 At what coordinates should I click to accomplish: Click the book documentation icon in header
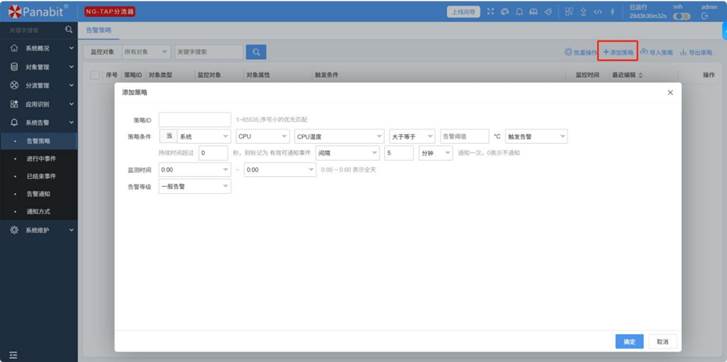[x=534, y=12]
